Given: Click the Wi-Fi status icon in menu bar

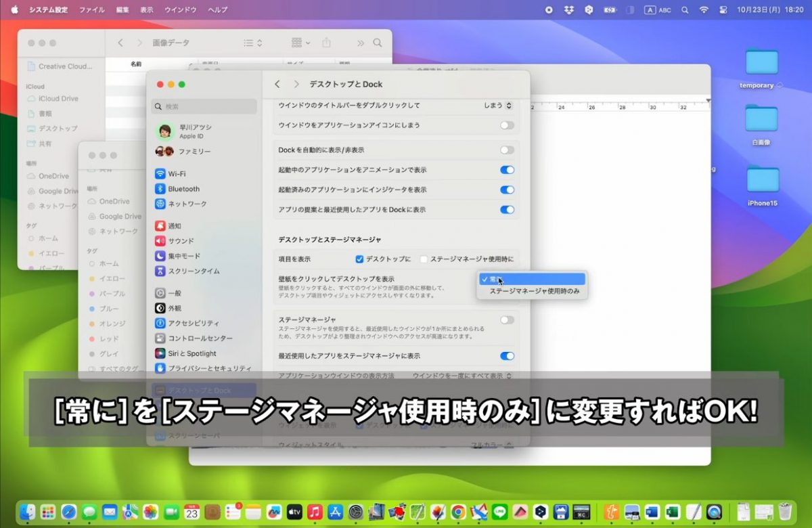Looking at the screenshot, I should tap(704, 9).
